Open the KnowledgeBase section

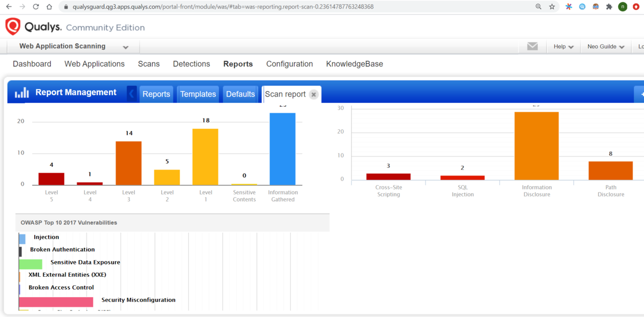pos(355,64)
